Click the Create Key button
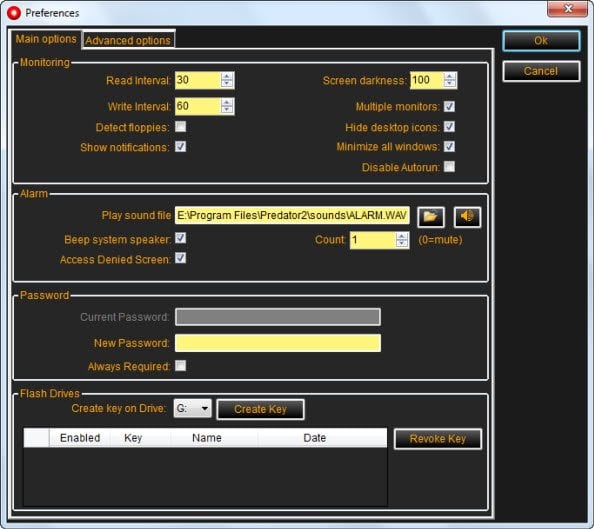The height and width of the screenshot is (529, 594). click(260, 409)
